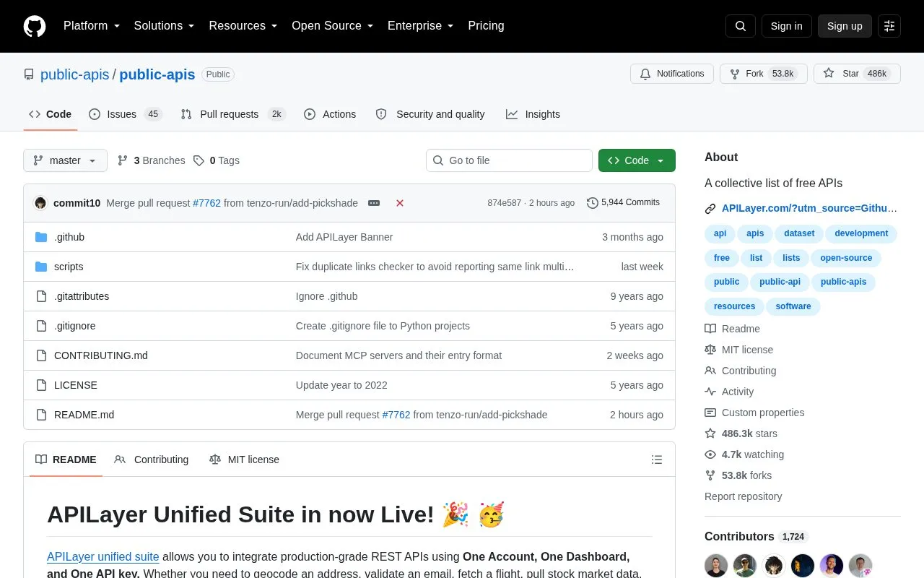Expand the Enterprise menu

[421, 26]
